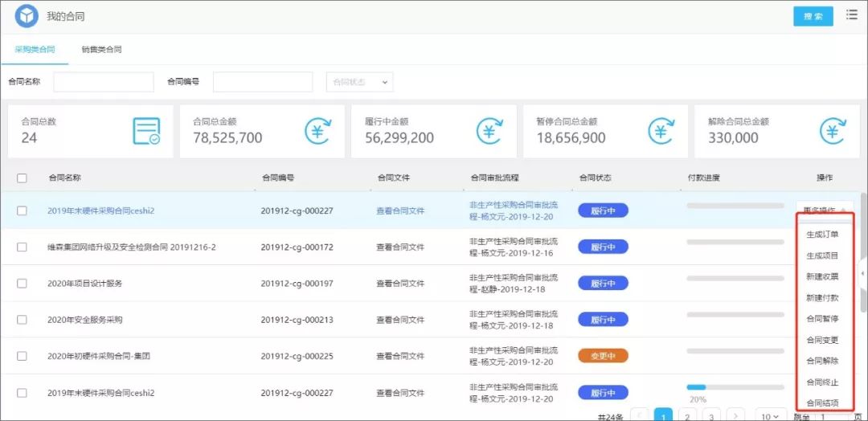
Task: Choose 生成项目 from the operations menu
Action: tap(823, 255)
